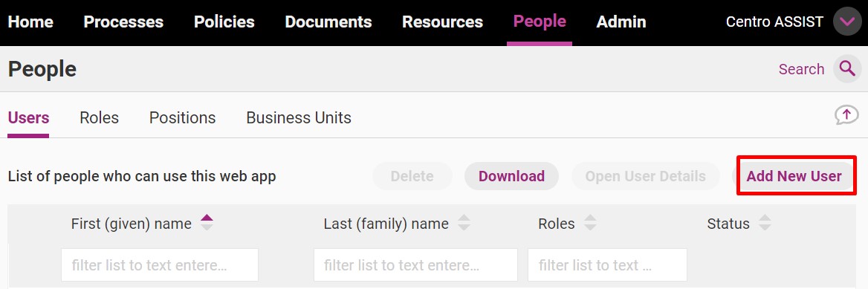Screen dimensions: 868x289
Task: Click the Add New User button
Action: [x=794, y=176]
